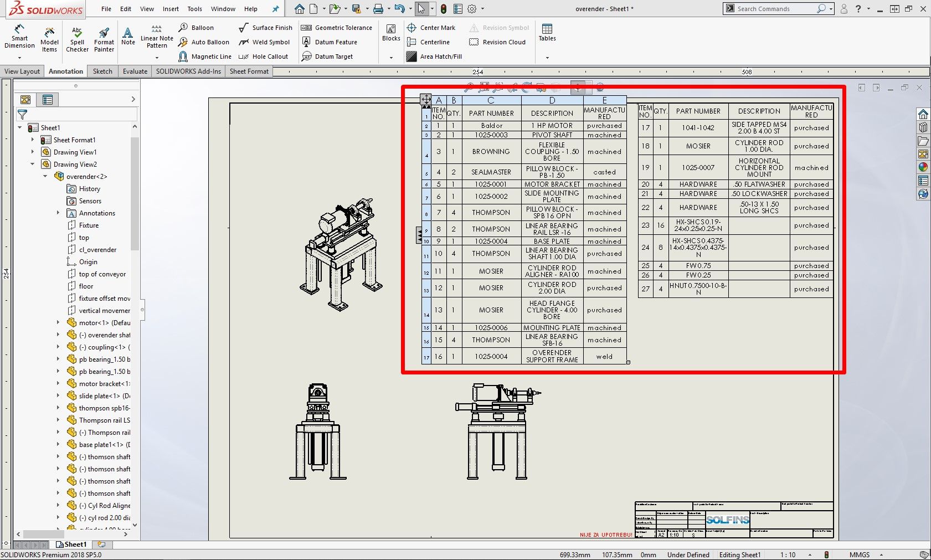This screenshot has height=560, width=931.
Task: Expand the Blocks dropdown arrow
Action: tap(391, 58)
